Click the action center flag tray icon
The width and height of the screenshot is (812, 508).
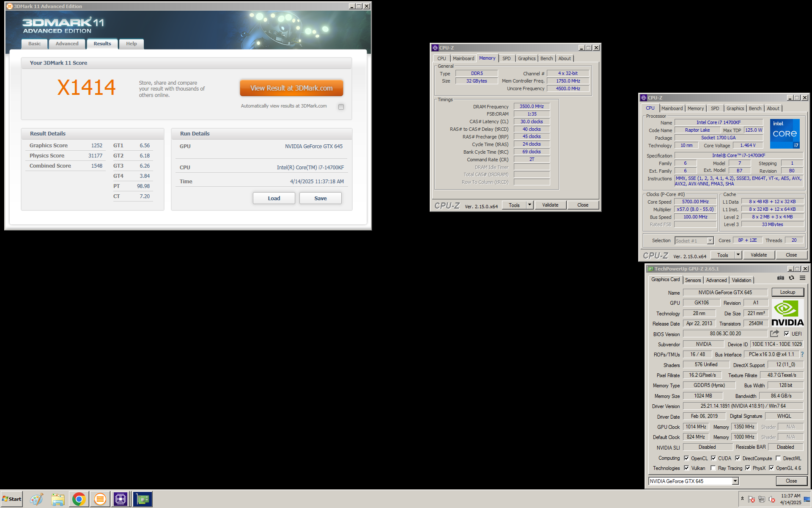coord(752,500)
